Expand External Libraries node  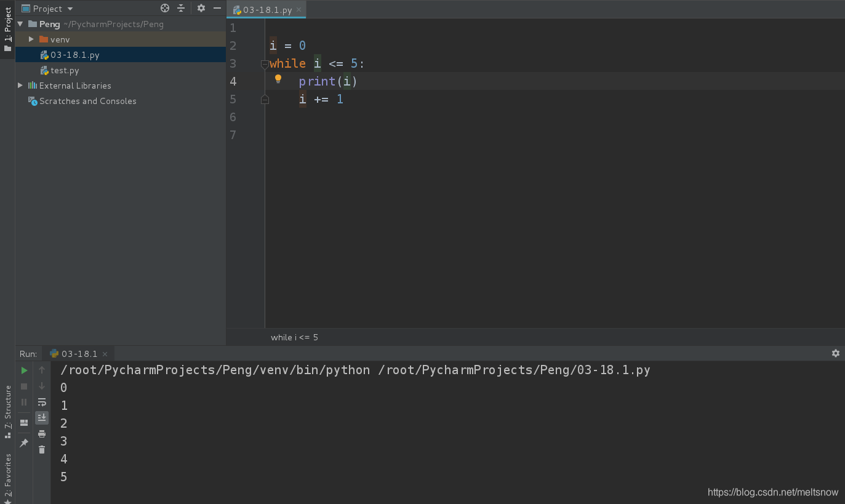pyautogui.click(x=20, y=86)
